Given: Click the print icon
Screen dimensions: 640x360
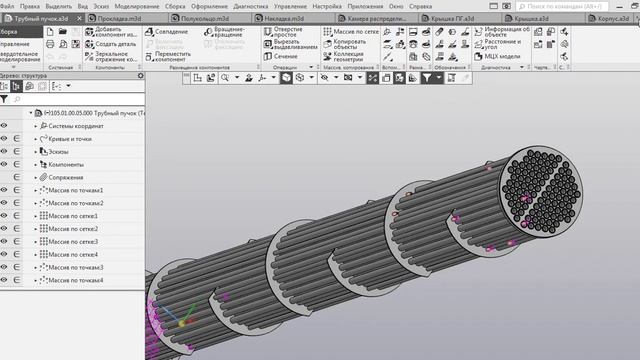Looking at the screenshot, I should coord(50,44).
